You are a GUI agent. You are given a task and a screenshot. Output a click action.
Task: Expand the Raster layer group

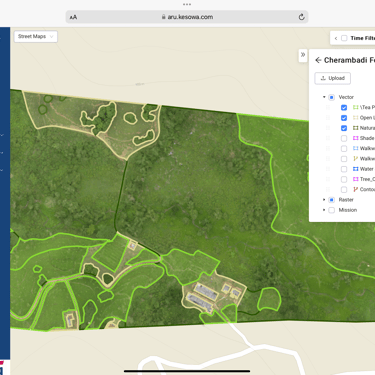(x=324, y=200)
